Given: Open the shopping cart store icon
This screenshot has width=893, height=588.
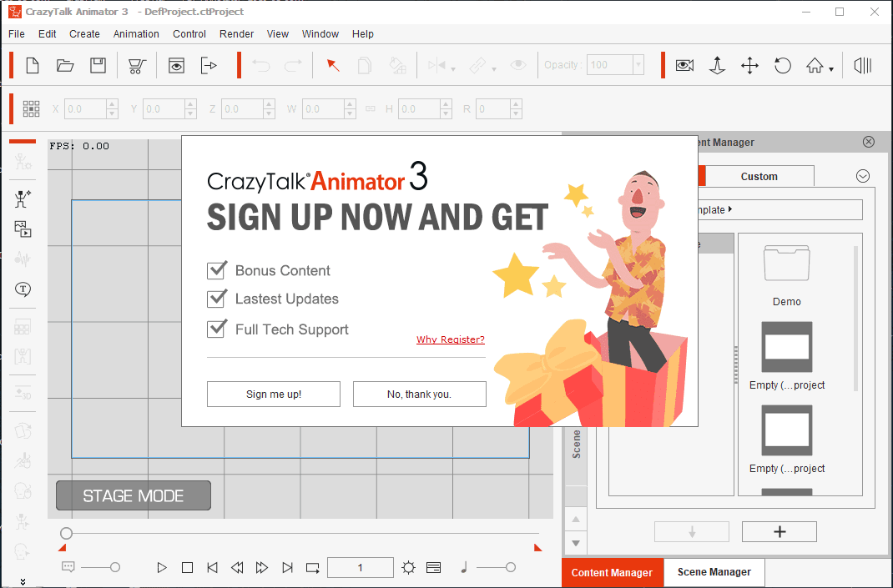Looking at the screenshot, I should click(x=137, y=65).
